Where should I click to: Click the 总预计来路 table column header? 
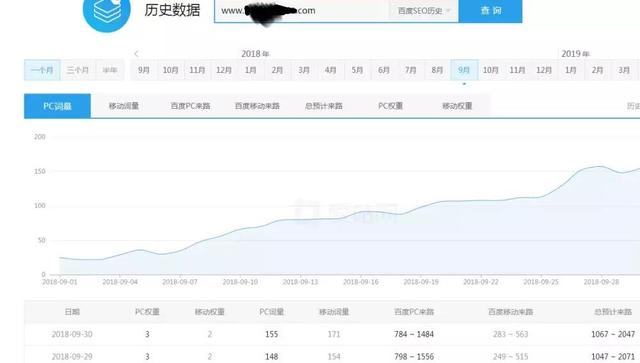pos(613,312)
